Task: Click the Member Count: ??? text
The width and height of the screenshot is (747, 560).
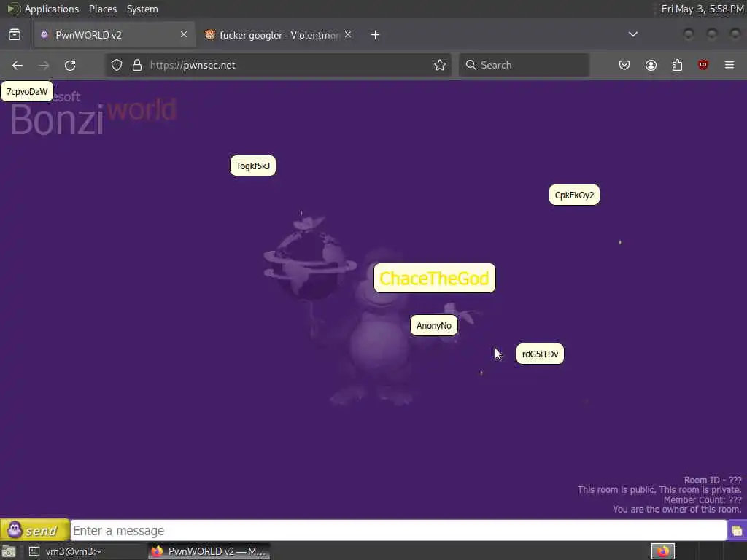Action: pos(703,500)
